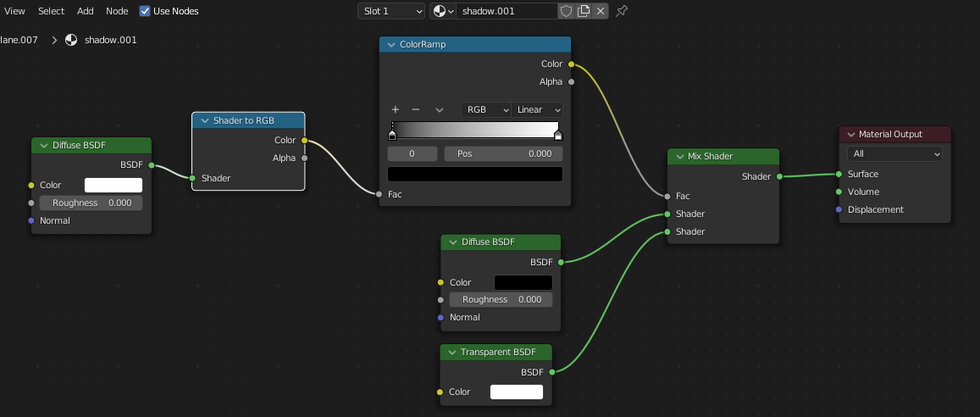Add a color stop with plus icon
This screenshot has height=417, width=980.
point(395,109)
